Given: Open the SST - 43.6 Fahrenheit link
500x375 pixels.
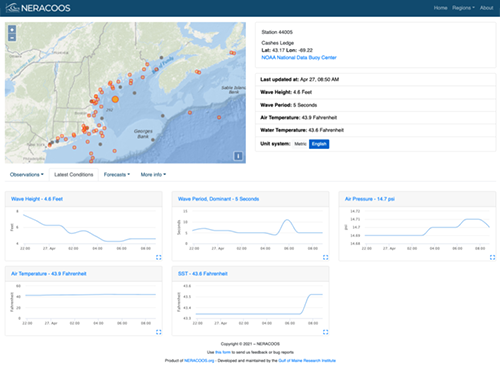Looking at the screenshot, I should [x=203, y=274].
